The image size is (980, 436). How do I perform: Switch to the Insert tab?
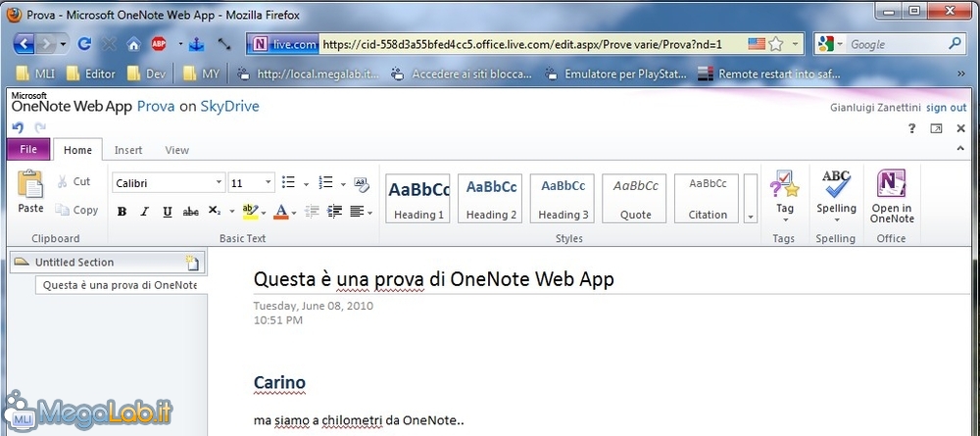click(128, 150)
